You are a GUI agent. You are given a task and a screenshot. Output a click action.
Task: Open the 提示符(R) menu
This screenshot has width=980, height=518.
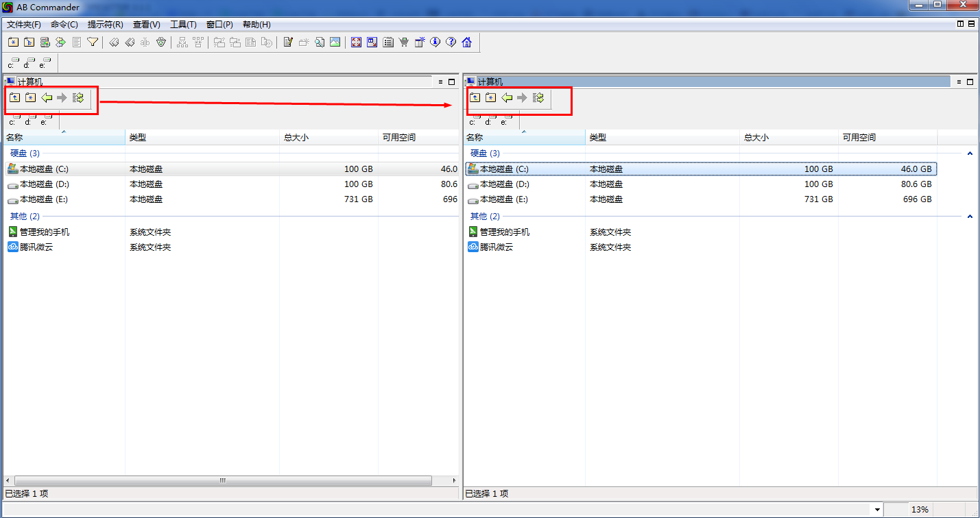tap(106, 25)
